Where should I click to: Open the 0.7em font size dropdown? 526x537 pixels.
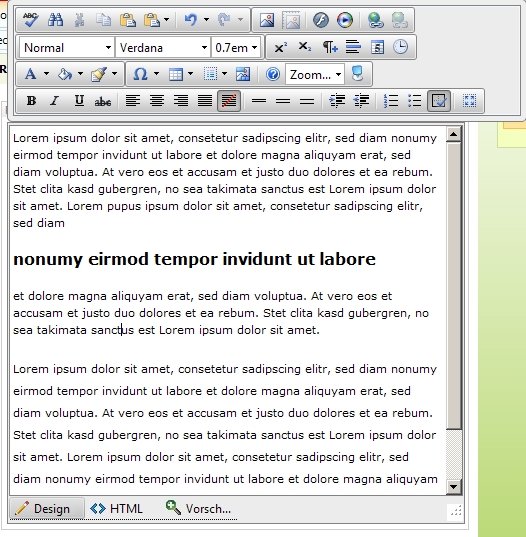(x=236, y=47)
